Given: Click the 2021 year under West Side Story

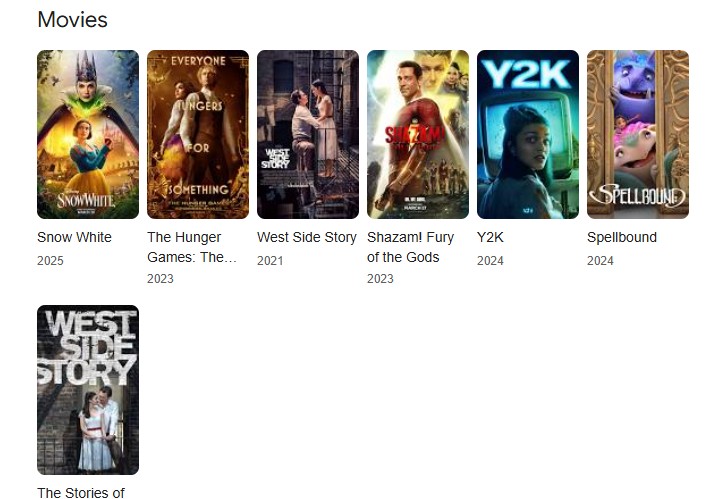Looking at the screenshot, I should (270, 261).
